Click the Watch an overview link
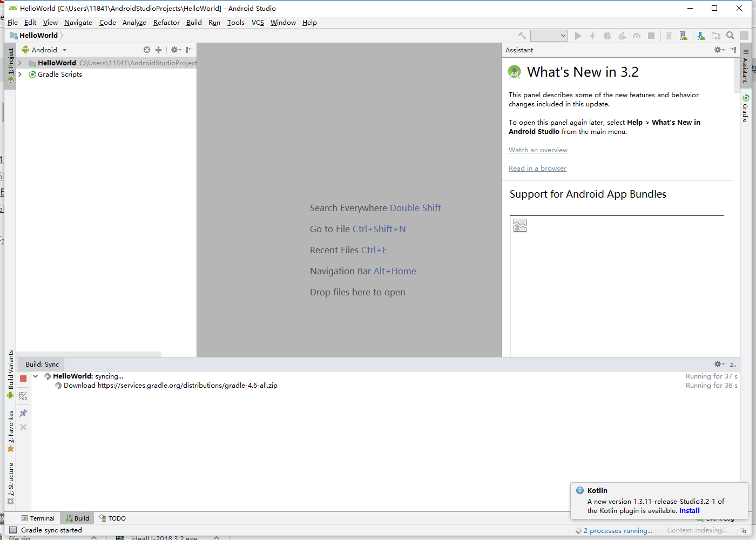756x540 pixels. tap(538, 150)
